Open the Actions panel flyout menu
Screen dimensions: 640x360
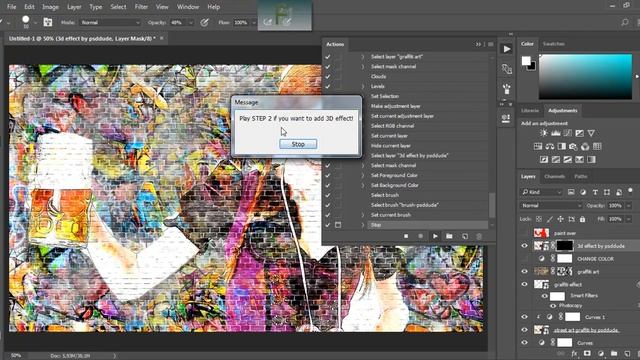(491, 44)
